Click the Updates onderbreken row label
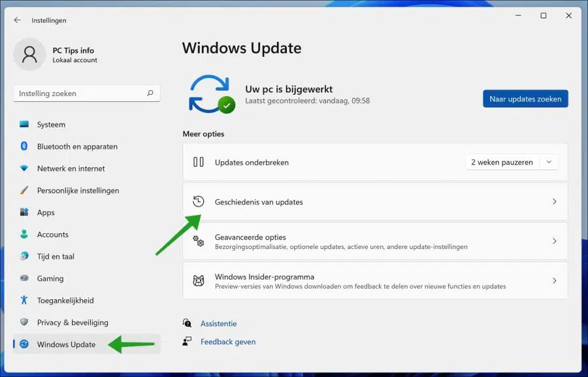 [252, 163]
